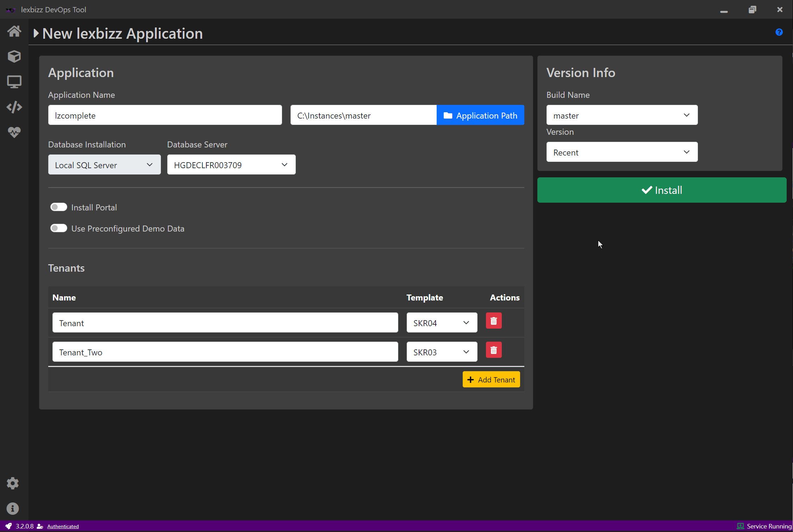Open the Version dropdown showing Recent

622,152
